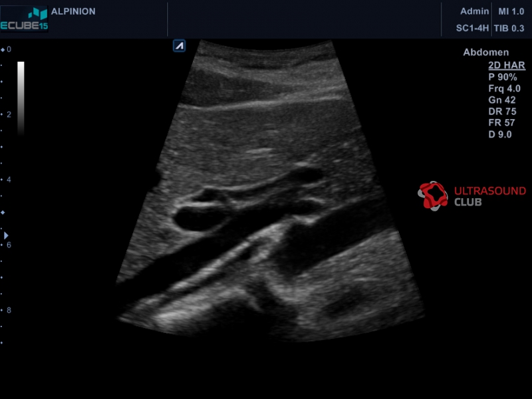This screenshot has width=532, height=399.
Task: Select the Frq 4.0 frequency value
Action: (x=504, y=88)
